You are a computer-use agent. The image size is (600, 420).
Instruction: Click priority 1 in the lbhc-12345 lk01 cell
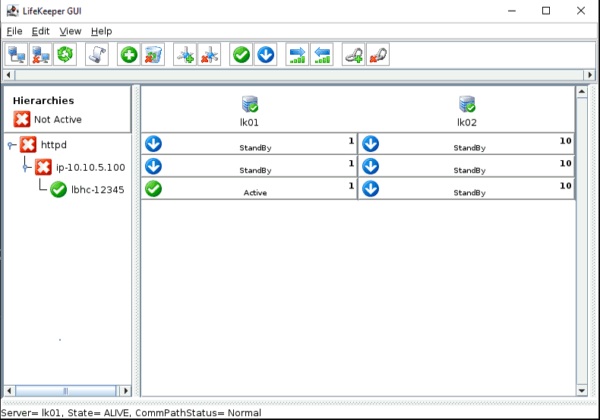tap(351, 186)
